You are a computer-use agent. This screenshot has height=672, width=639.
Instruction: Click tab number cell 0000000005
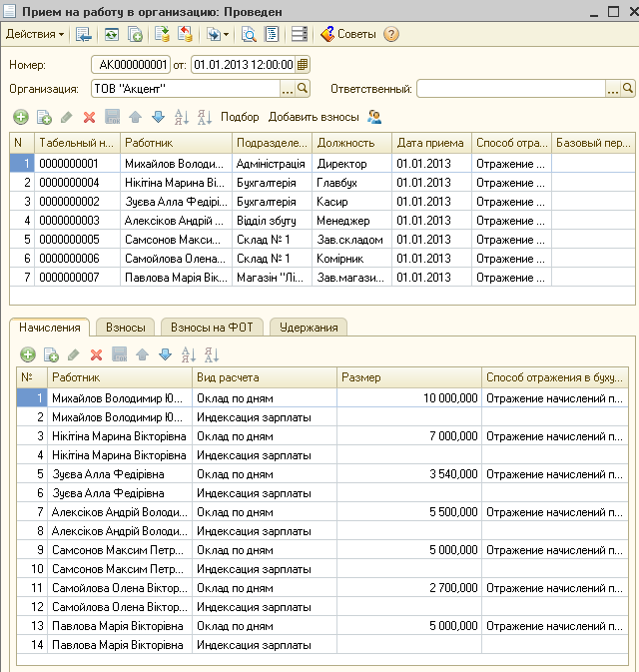pos(77,240)
